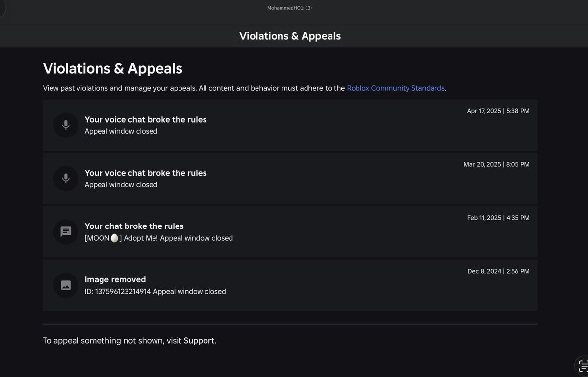
Task: Click the image ID 137596123214914 text
Action: point(117,292)
